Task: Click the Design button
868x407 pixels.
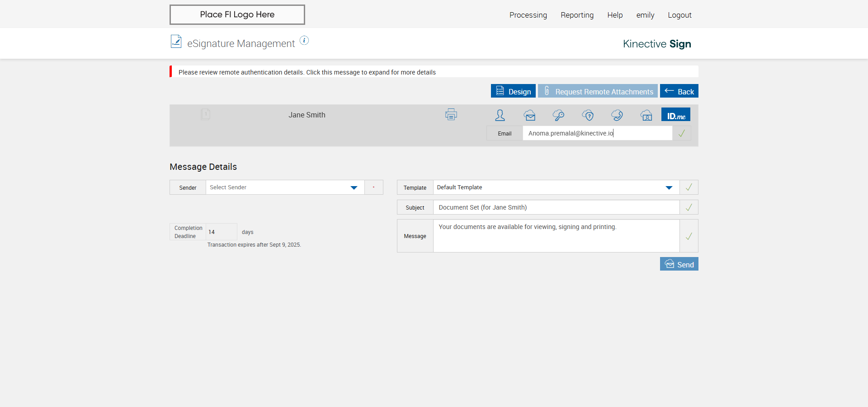Action: click(x=513, y=91)
